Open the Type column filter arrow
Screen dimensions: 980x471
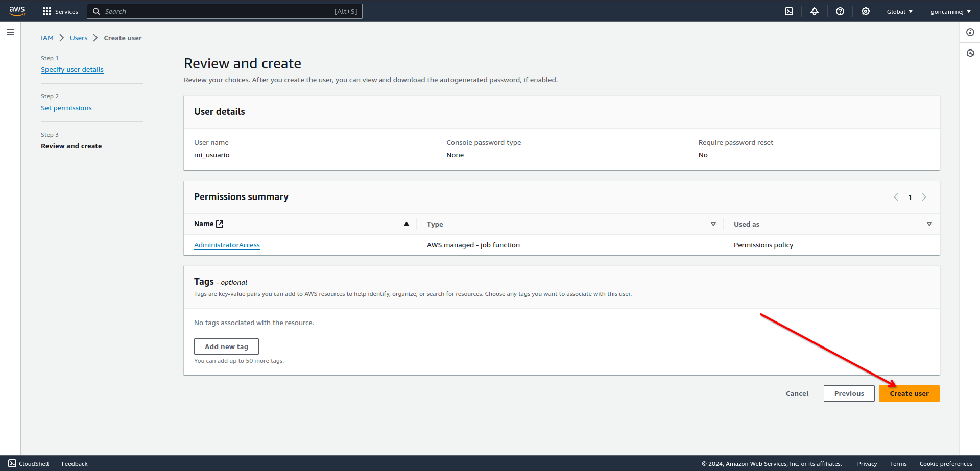click(713, 224)
